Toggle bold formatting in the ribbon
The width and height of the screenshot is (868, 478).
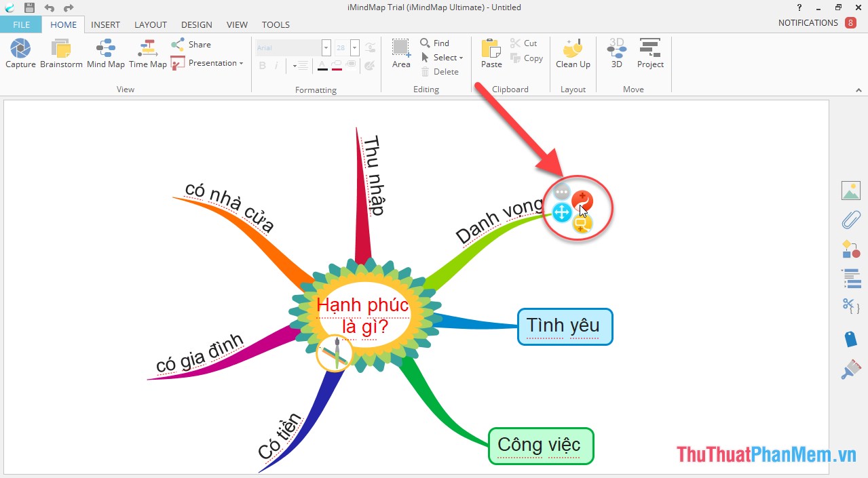(262, 66)
